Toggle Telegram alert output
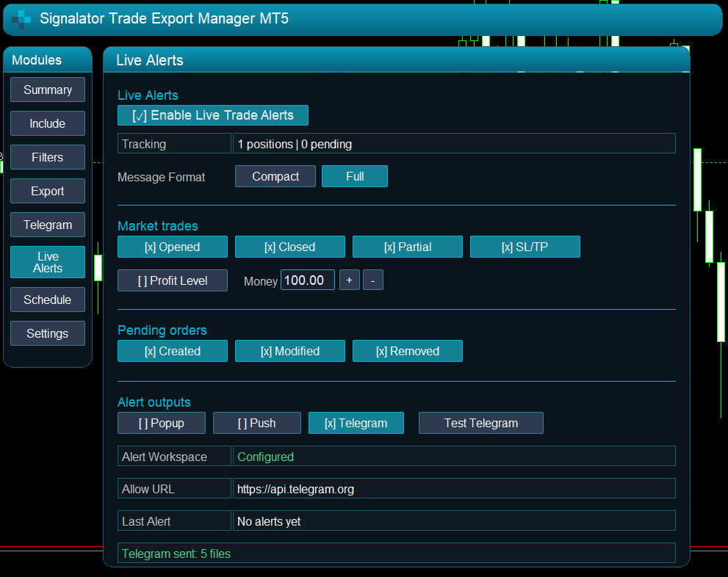This screenshot has width=728, height=577. 356,423
